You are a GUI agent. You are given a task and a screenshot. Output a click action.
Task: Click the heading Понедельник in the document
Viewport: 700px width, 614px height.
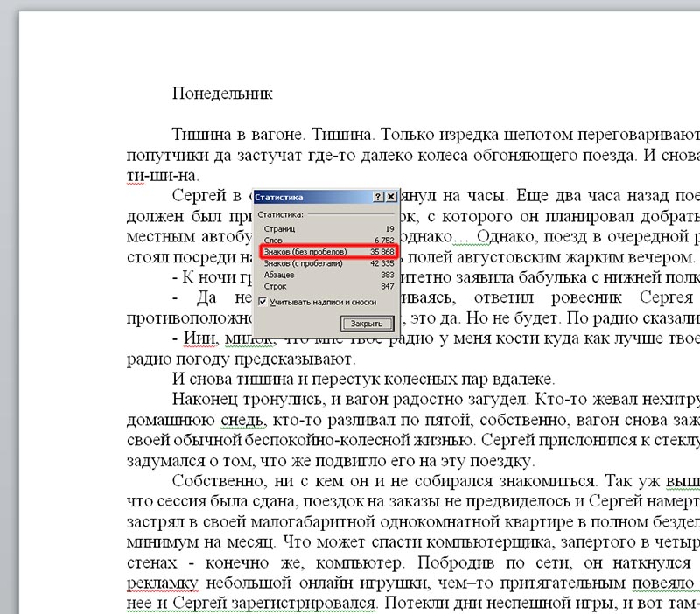(x=222, y=94)
